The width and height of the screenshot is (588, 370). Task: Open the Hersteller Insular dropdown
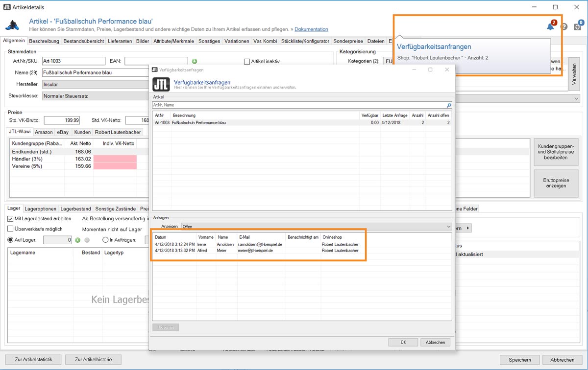coord(96,85)
